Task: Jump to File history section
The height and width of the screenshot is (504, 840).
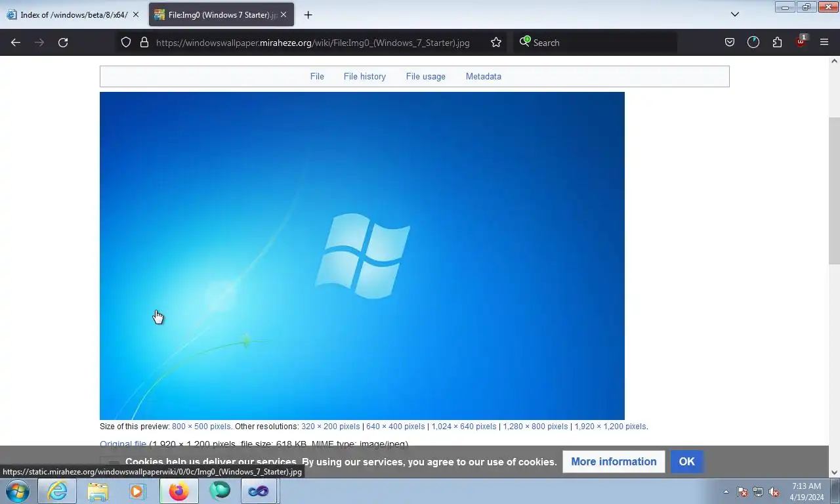Action: click(364, 77)
